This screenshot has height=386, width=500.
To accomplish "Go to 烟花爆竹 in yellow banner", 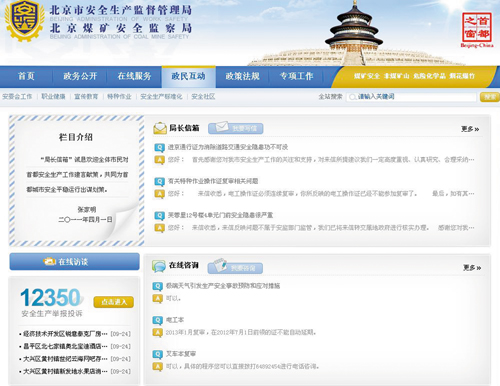I will [x=462, y=76].
